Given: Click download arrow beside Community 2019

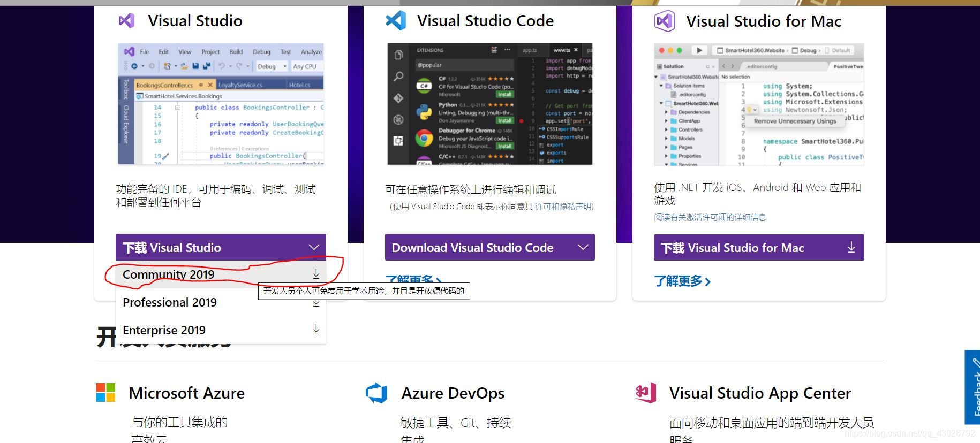Looking at the screenshot, I should tap(316, 274).
